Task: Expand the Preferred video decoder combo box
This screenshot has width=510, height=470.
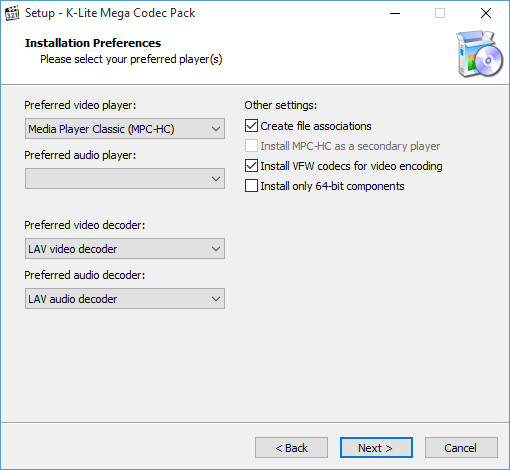Action: coord(125,249)
